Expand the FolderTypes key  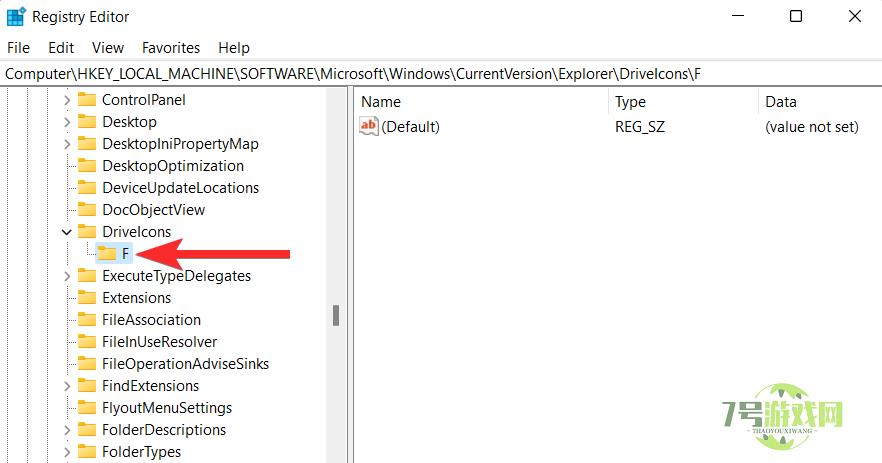[x=67, y=452]
